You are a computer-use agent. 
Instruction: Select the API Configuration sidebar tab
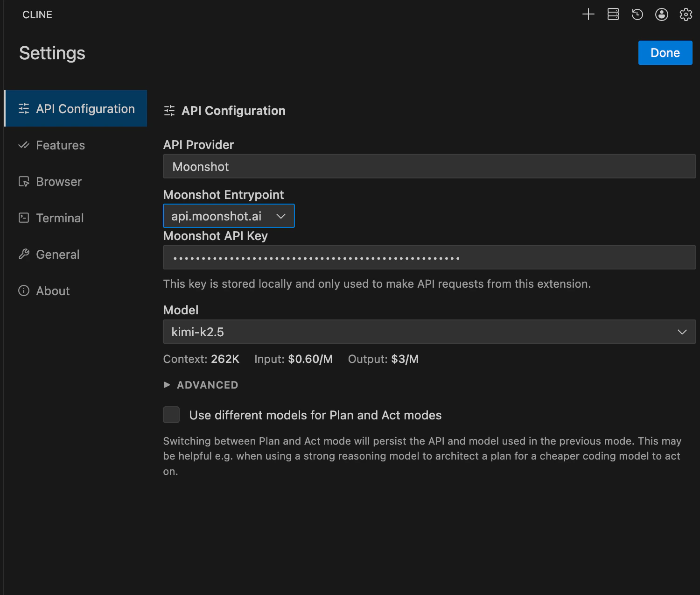[76, 109]
